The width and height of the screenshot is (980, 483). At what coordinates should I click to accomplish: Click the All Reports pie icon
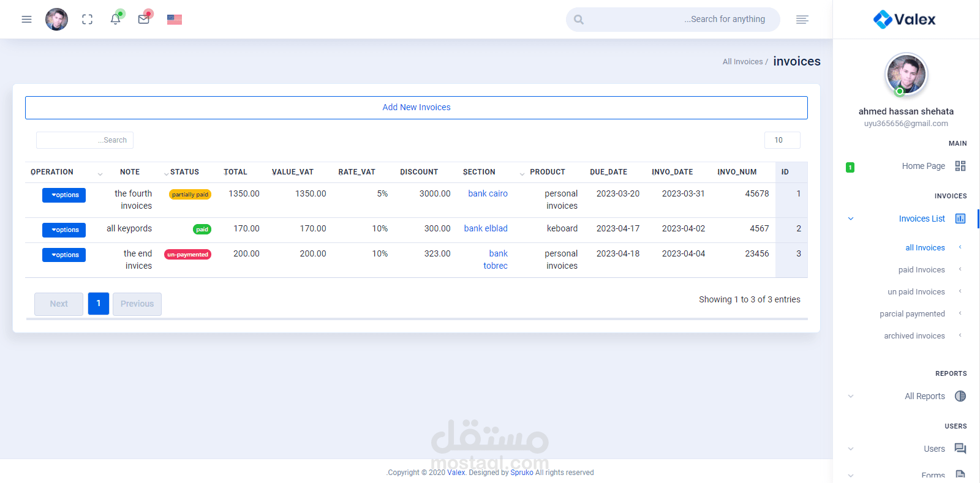pyautogui.click(x=960, y=396)
